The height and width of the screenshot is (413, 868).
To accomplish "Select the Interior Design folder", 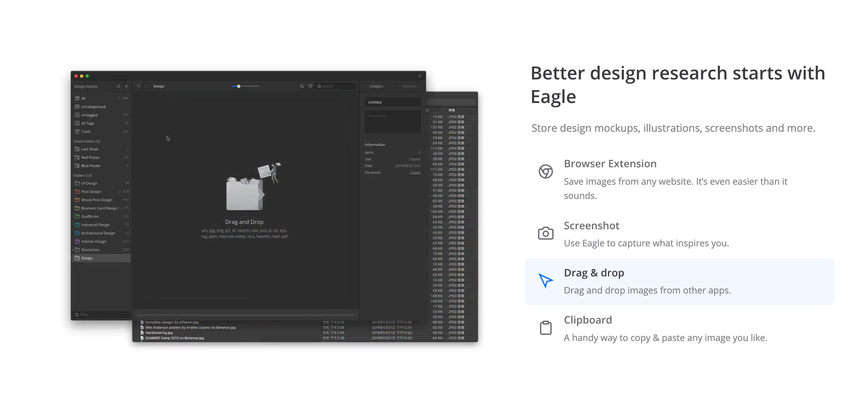I will [x=101, y=241].
